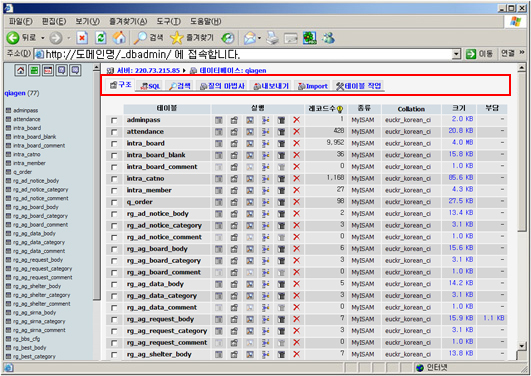The height and width of the screenshot is (376, 531).
Task: Click browse icon for adminpass row
Action: (219, 120)
